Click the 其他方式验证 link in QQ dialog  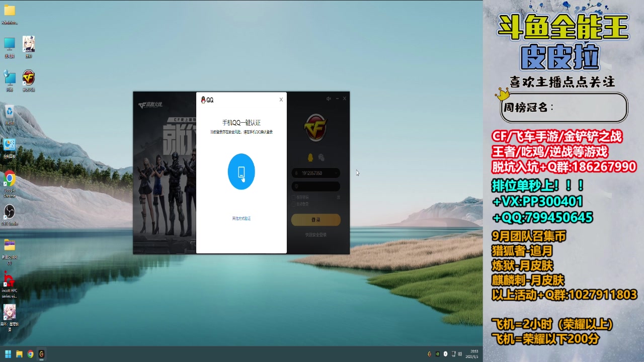tap(241, 218)
